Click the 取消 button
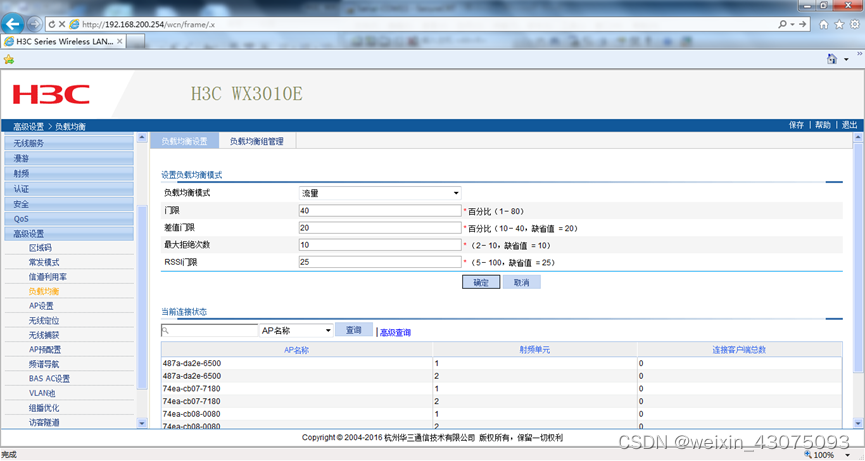This screenshot has width=865, height=461. 521,282
